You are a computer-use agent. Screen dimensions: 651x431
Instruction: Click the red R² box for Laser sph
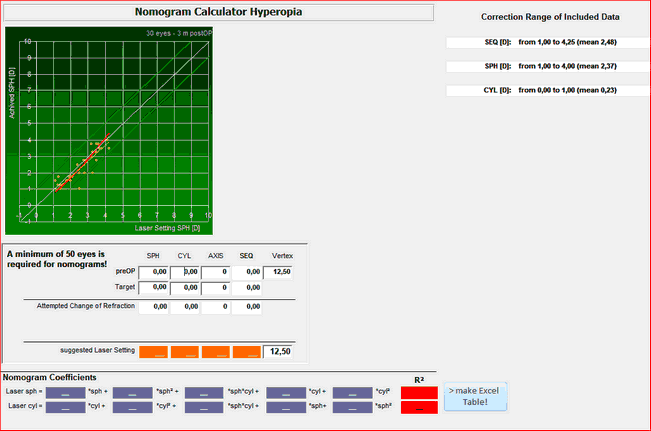418,393
